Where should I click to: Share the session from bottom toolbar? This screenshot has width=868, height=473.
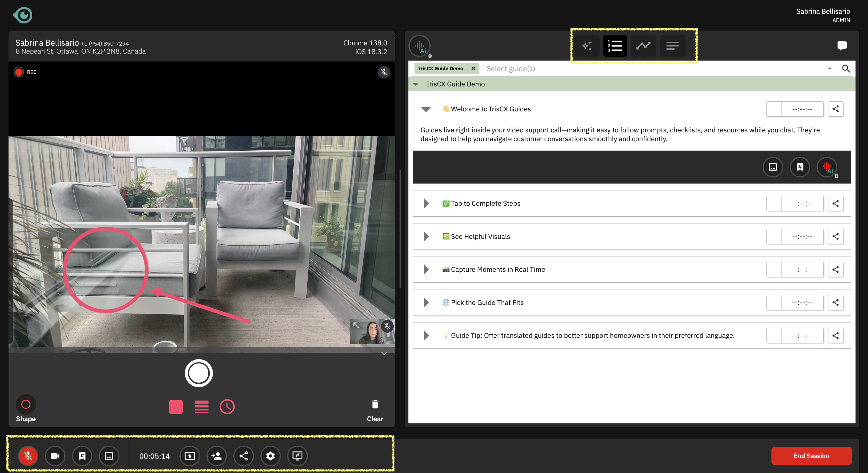pyautogui.click(x=243, y=456)
